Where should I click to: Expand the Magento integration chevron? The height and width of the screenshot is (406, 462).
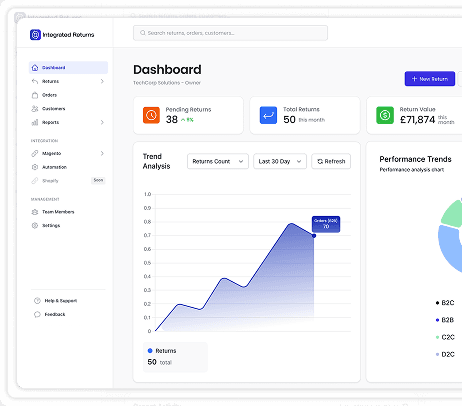pos(102,153)
